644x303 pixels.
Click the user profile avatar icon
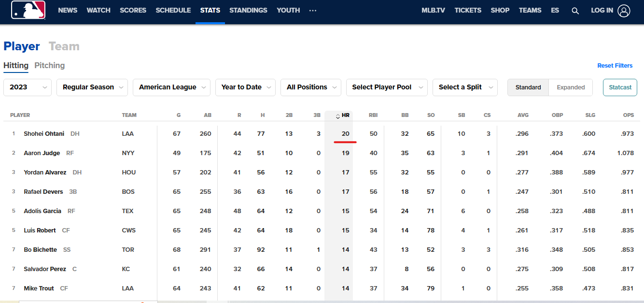point(624,11)
